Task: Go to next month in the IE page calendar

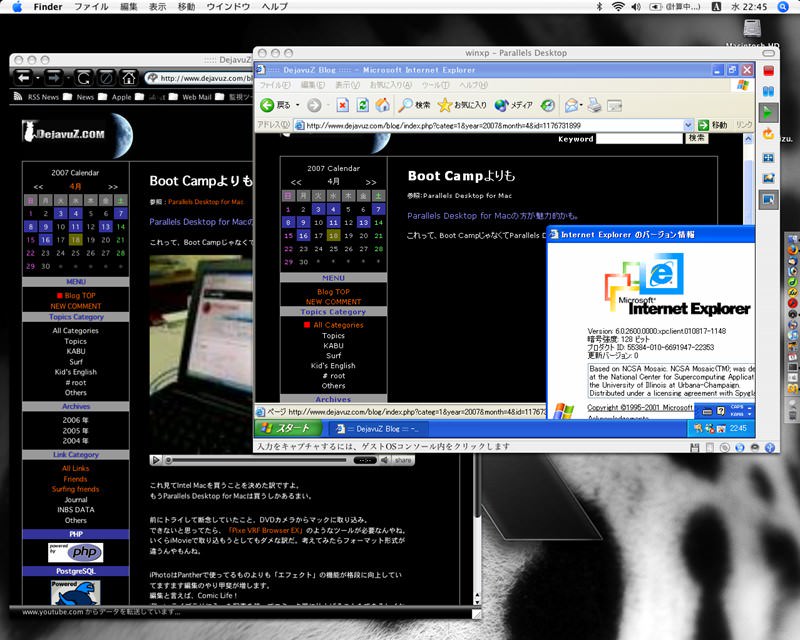Action: pos(371,182)
